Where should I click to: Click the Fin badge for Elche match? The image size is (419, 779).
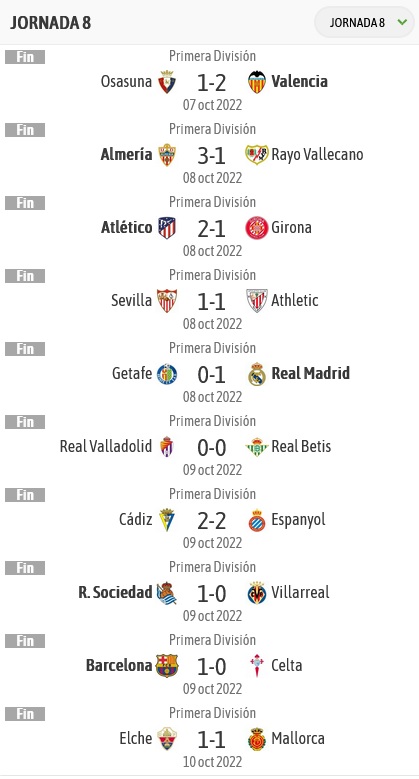tap(25, 714)
